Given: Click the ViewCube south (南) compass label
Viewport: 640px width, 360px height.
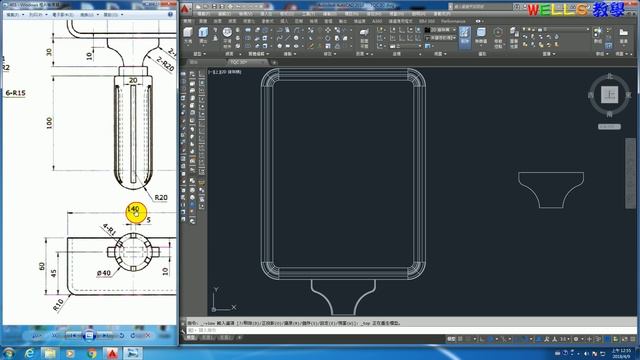Looking at the screenshot, I should coord(610,114).
